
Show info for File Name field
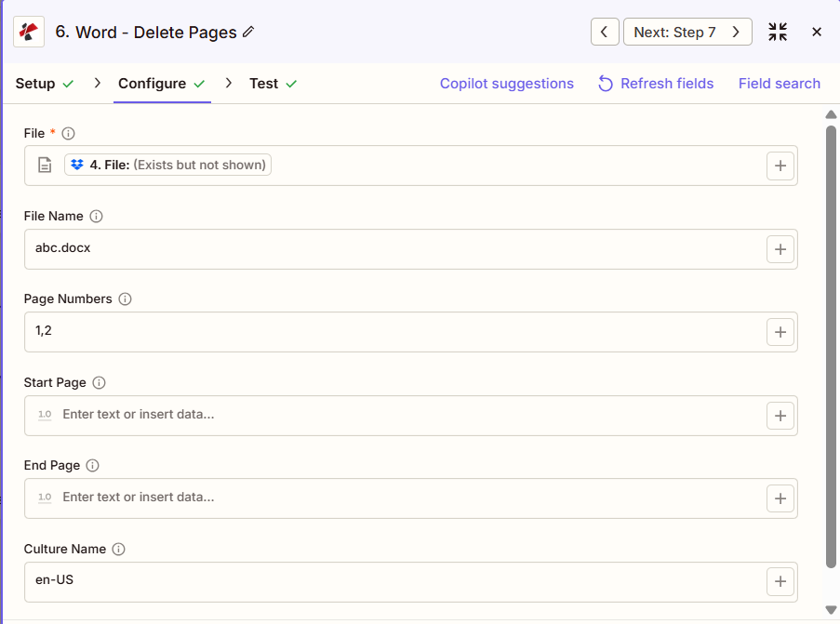coord(96,217)
